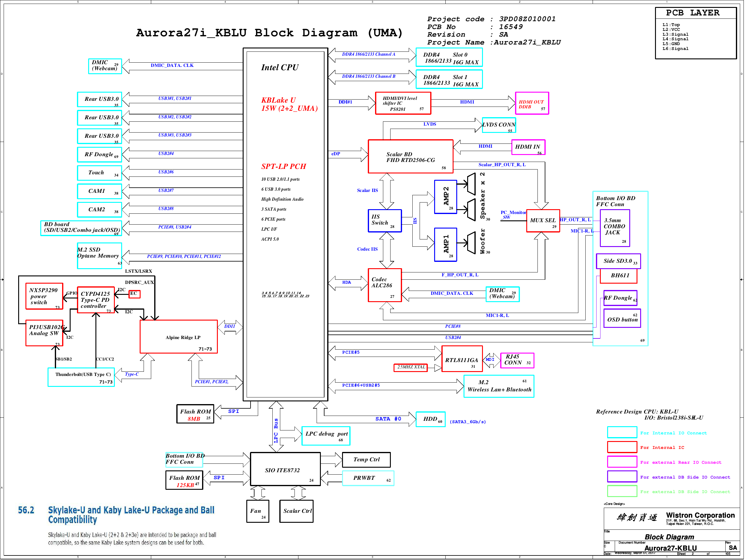The height and width of the screenshot is (560, 745).
Task: Select the OSD button block
Action: 622,318
